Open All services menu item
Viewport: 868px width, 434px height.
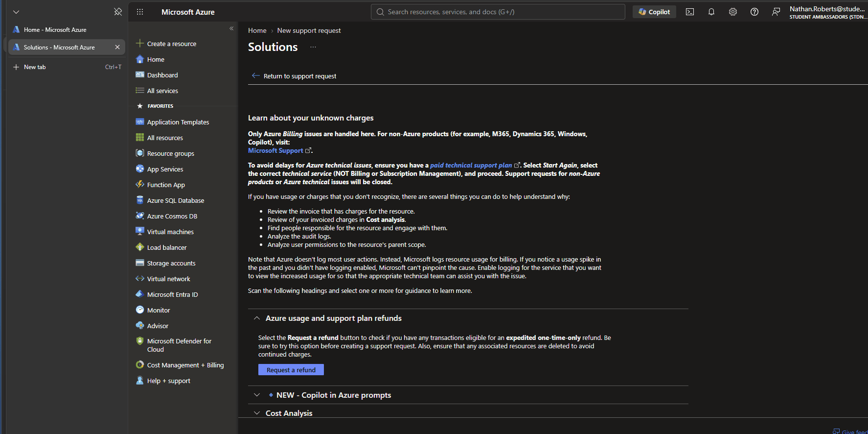(162, 91)
